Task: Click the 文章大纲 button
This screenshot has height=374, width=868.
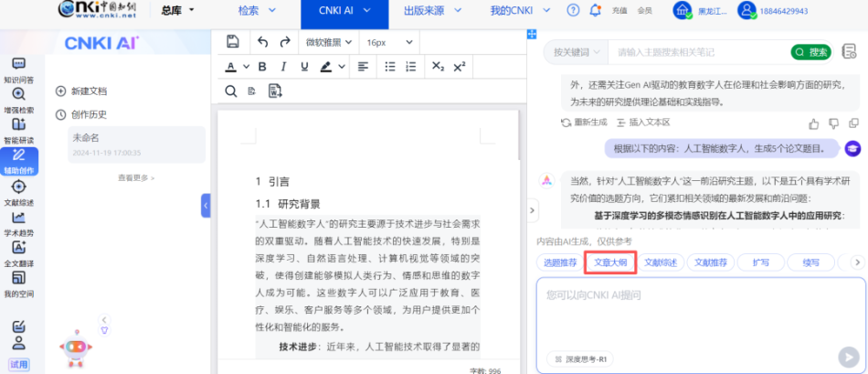Action: tap(609, 262)
